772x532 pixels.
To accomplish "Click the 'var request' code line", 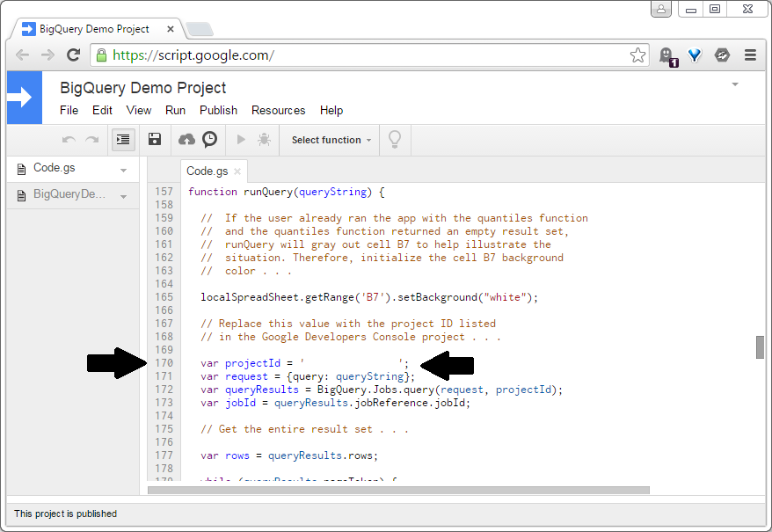I will point(308,377).
